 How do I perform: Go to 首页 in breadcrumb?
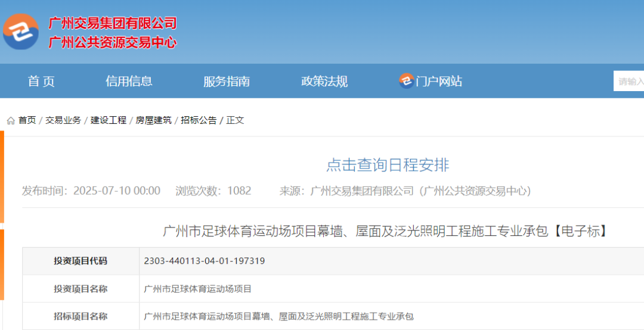click(x=27, y=120)
